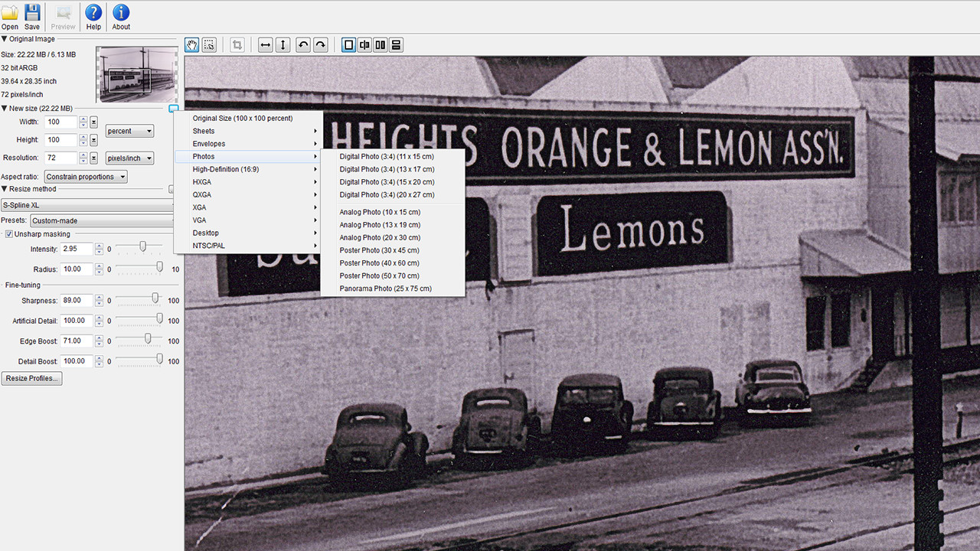Click the Resize Profiles button
Viewport: 980px width, 551px height.
pyautogui.click(x=31, y=379)
